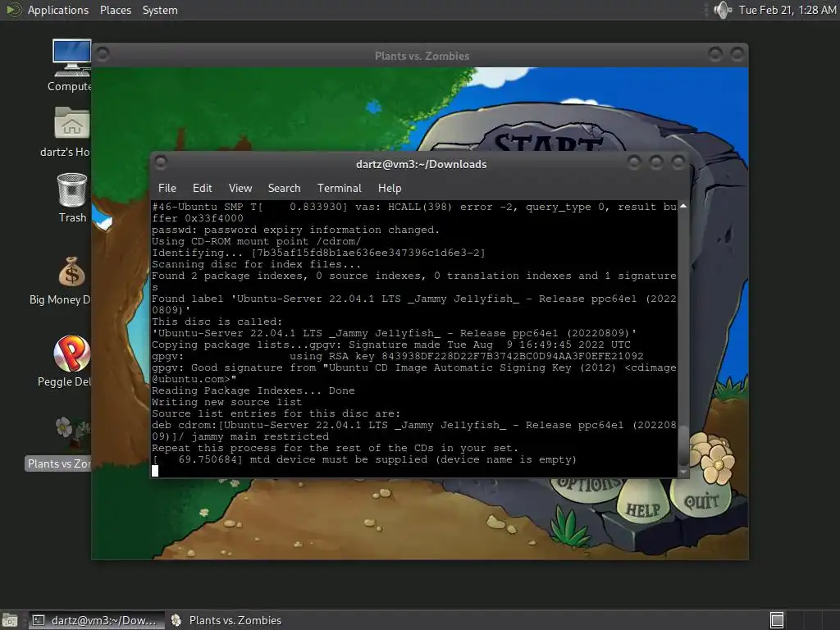Screen dimensions: 840x630
Task: Click terminal line 'Writing new source list'
Action: [x=226, y=402]
